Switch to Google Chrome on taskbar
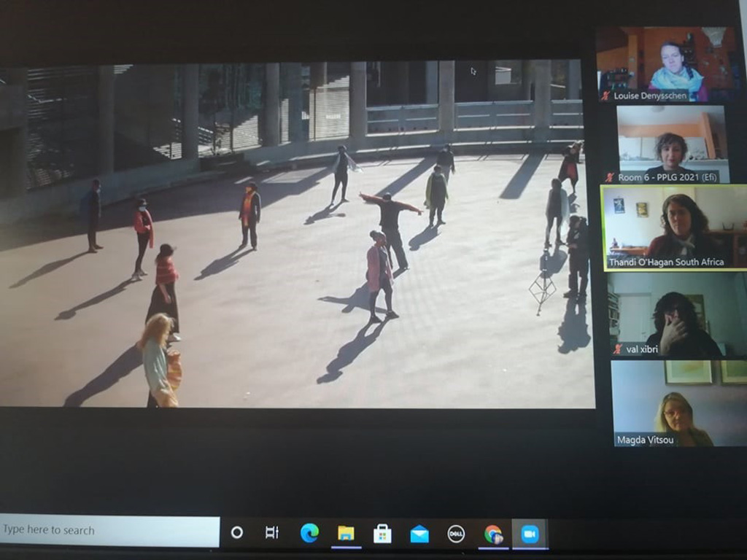The width and height of the screenshot is (747, 560). coord(493,534)
